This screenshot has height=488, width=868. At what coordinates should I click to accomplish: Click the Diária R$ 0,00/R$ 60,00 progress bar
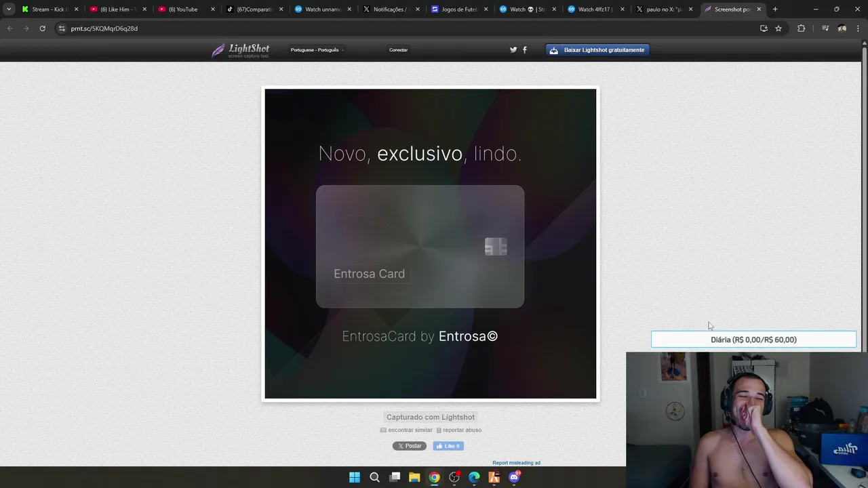click(753, 340)
